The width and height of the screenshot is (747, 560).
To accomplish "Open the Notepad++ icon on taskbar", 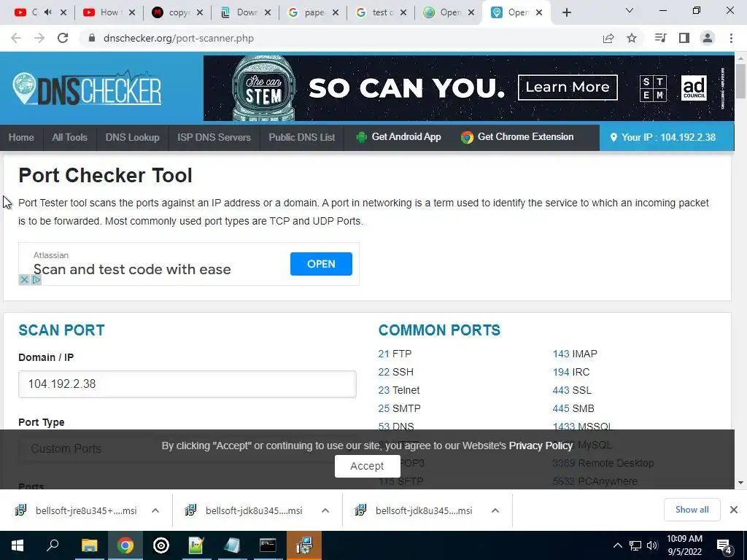I will point(196,545).
